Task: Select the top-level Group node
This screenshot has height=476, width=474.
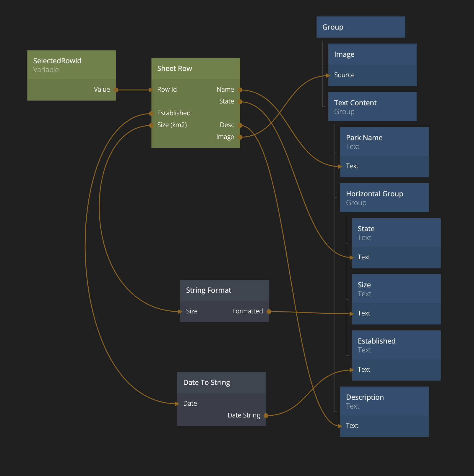Action: pyautogui.click(x=361, y=27)
